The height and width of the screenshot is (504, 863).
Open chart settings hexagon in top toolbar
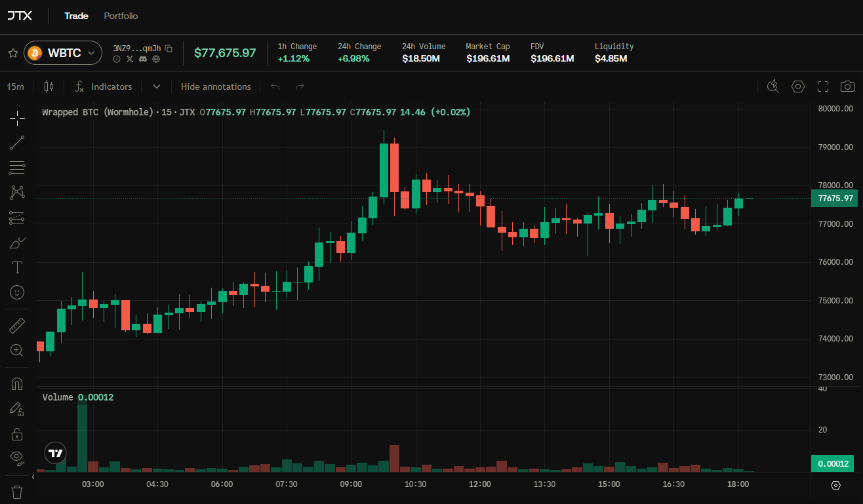pos(797,87)
